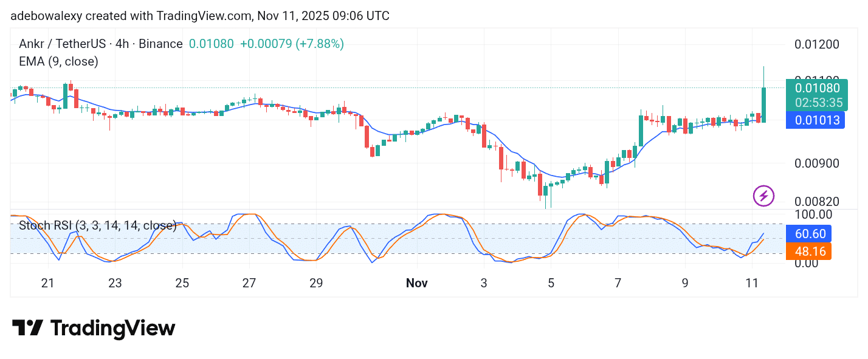This screenshot has height=359, width=868.
Task: Open the TradingView wordmark link
Action: (x=112, y=329)
